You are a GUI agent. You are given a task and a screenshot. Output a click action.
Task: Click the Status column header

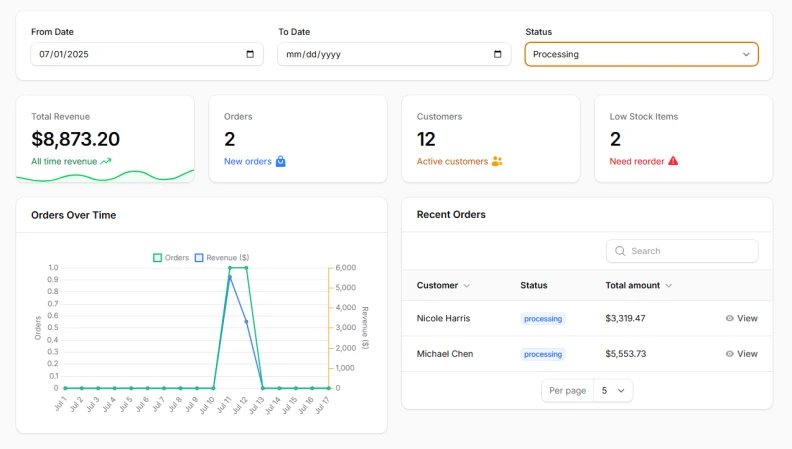point(534,285)
